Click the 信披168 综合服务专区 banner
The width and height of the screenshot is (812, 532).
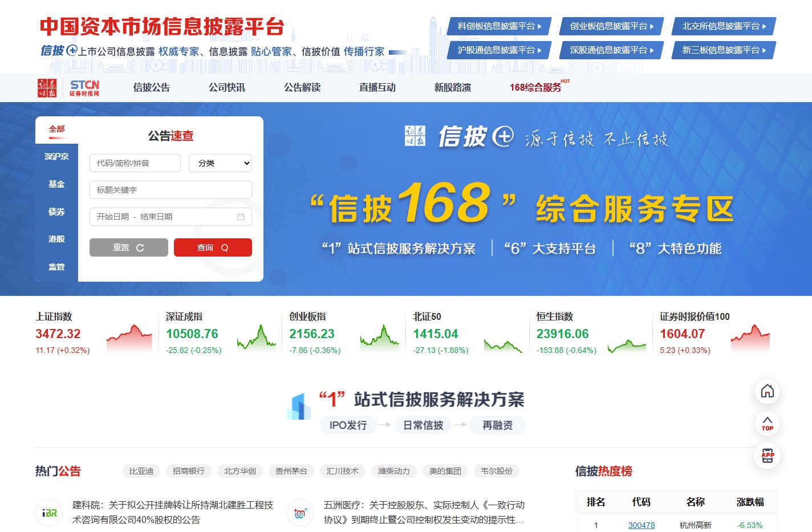tap(522, 203)
